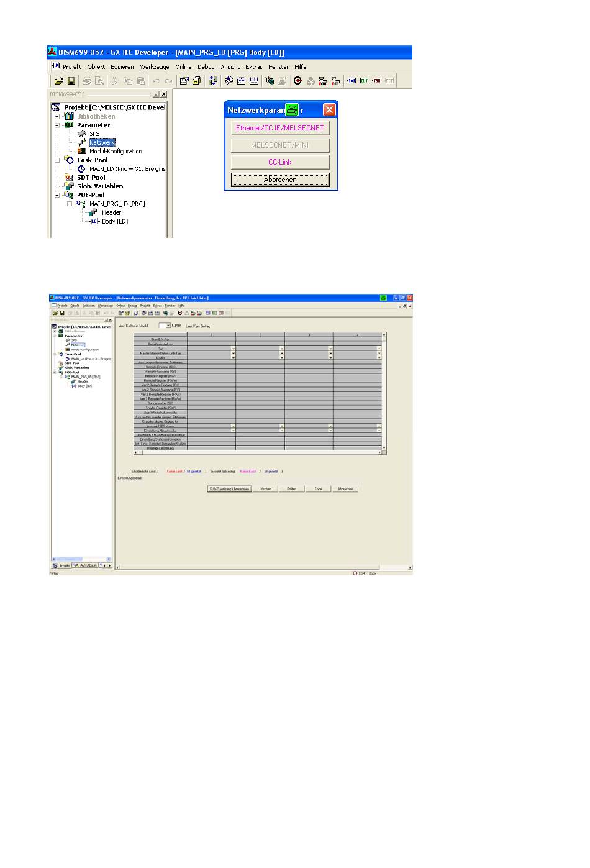Viewport: 590px width, 868px height.
Task: Collapse the Parameter node in MAIN_PRG_LD window
Action: [x=57, y=125]
